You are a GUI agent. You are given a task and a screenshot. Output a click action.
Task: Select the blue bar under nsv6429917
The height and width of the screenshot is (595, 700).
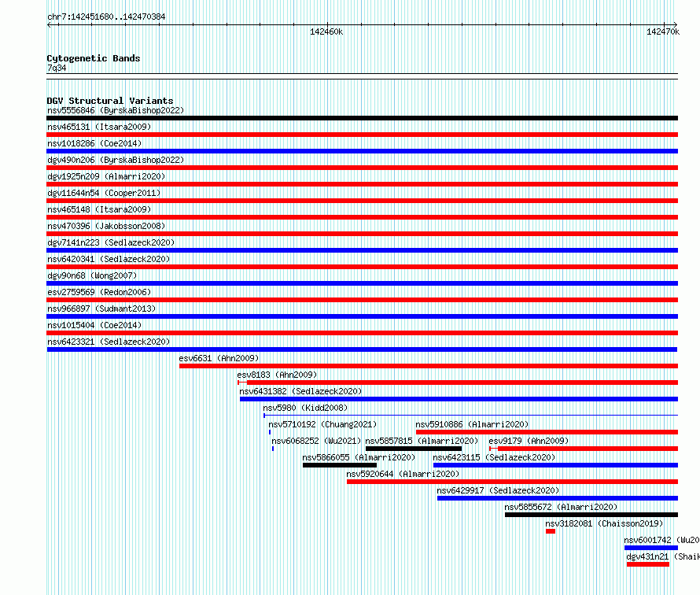[558, 498]
